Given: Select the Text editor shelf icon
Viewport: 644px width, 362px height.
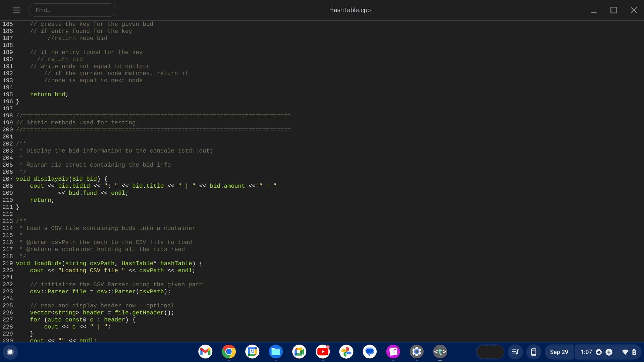Looking at the screenshot, I should (440, 352).
